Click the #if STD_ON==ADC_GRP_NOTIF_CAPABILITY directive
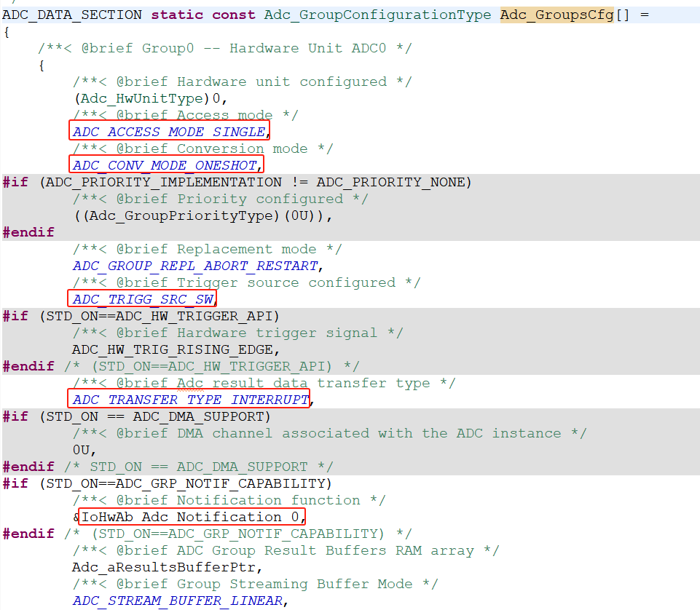 (x=168, y=483)
